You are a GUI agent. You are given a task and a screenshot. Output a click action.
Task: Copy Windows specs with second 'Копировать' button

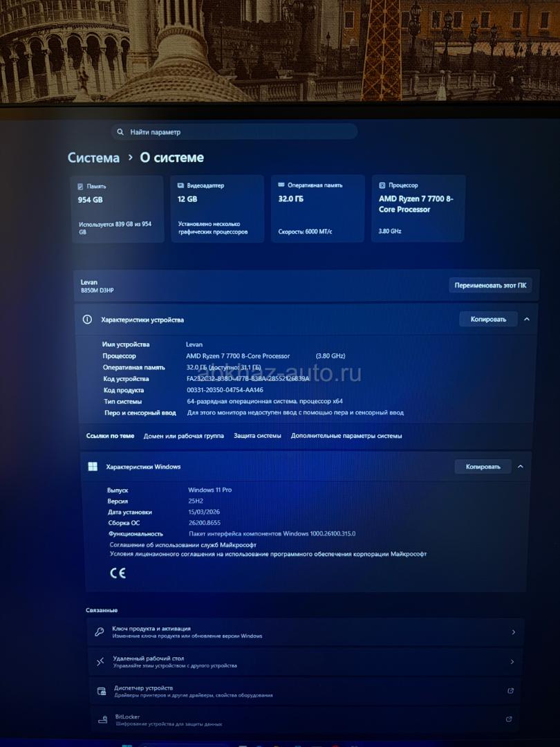pos(483,467)
